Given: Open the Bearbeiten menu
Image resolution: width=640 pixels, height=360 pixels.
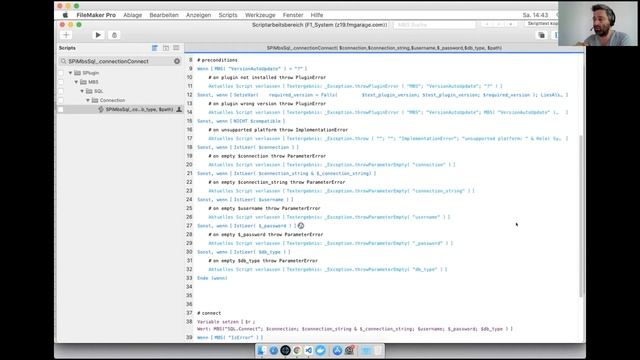Looking at the screenshot, I should (x=164, y=15).
